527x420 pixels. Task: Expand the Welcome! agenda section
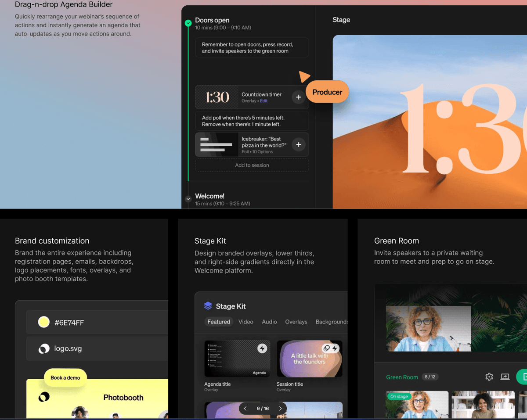[188, 199]
